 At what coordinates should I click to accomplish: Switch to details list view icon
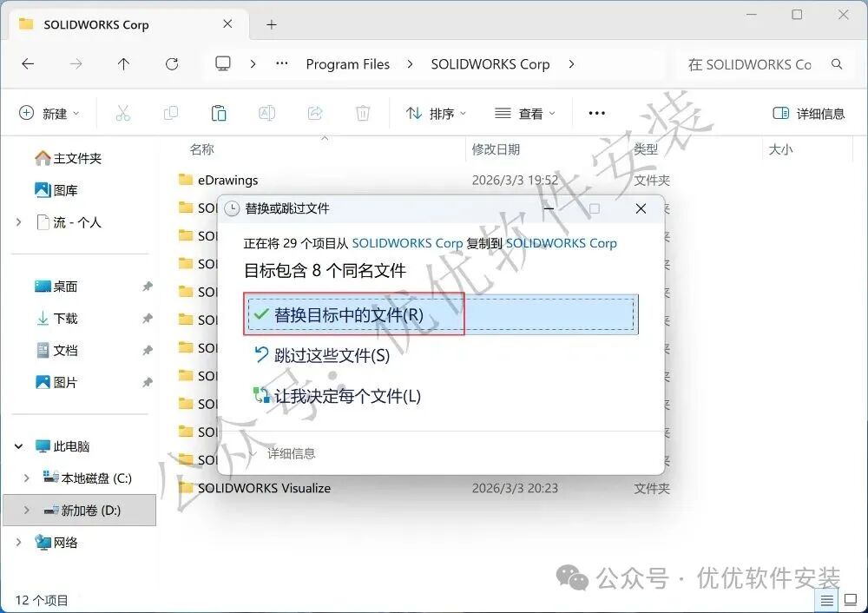click(826, 600)
